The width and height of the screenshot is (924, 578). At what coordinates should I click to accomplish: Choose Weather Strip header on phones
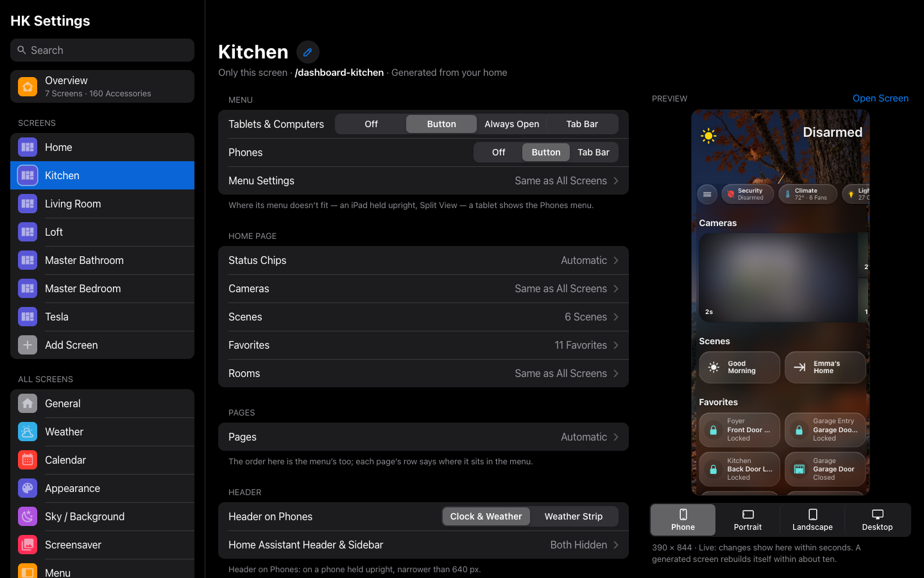[x=574, y=516]
